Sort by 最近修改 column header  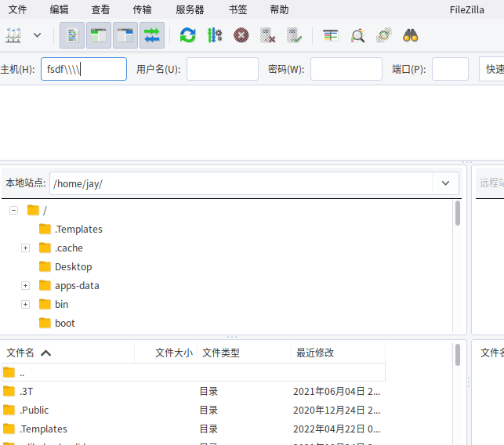[x=338, y=353]
